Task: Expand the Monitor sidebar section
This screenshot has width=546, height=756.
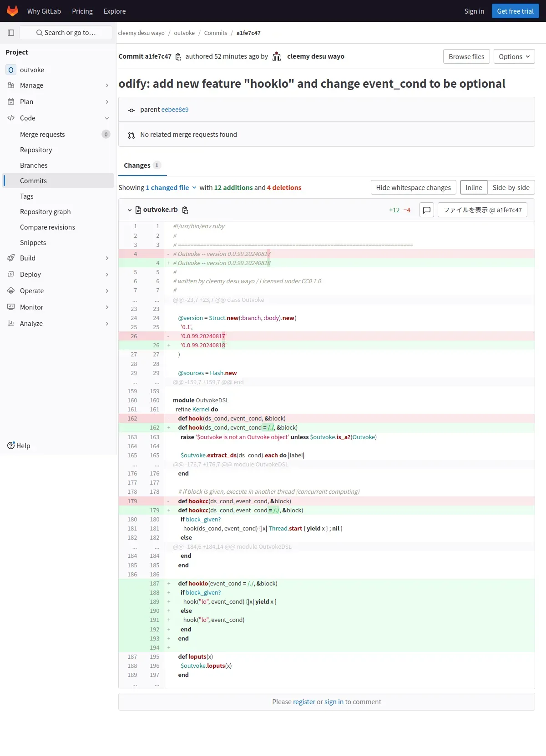Action: (x=107, y=307)
